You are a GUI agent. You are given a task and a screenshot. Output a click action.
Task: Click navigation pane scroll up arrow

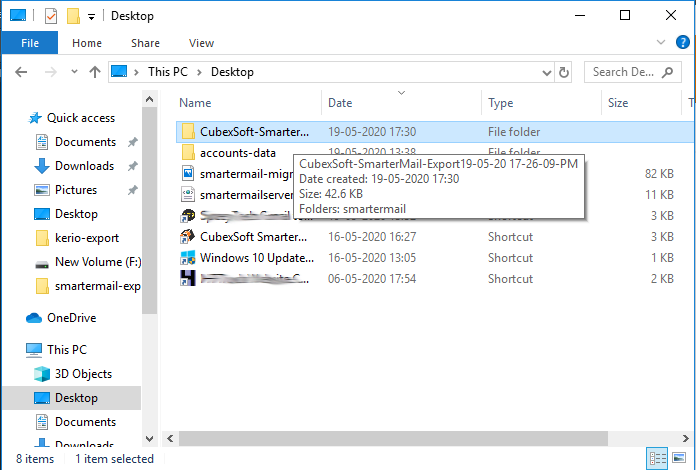(x=150, y=99)
